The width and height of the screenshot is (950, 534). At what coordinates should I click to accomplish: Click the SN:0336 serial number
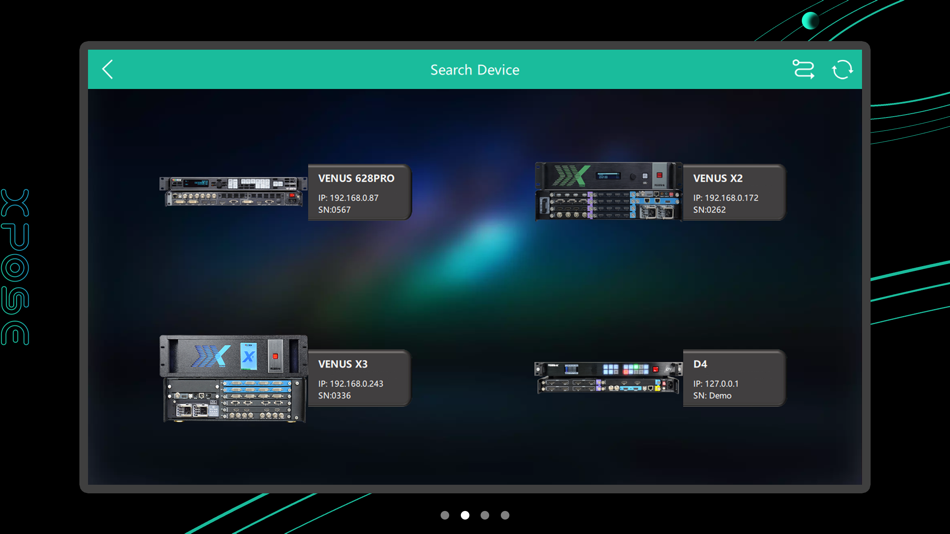[x=334, y=395]
